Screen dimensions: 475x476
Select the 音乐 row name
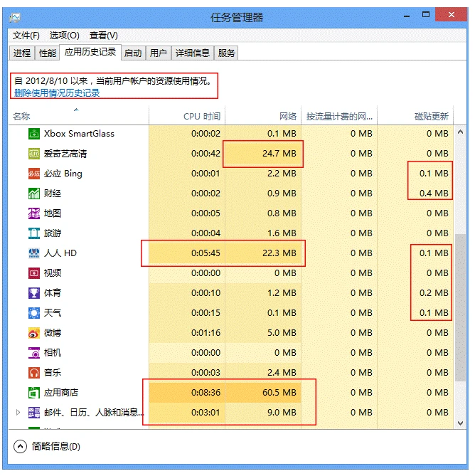[x=53, y=373]
